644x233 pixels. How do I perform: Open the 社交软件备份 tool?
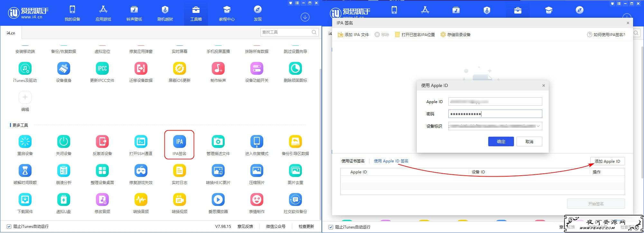point(295,199)
